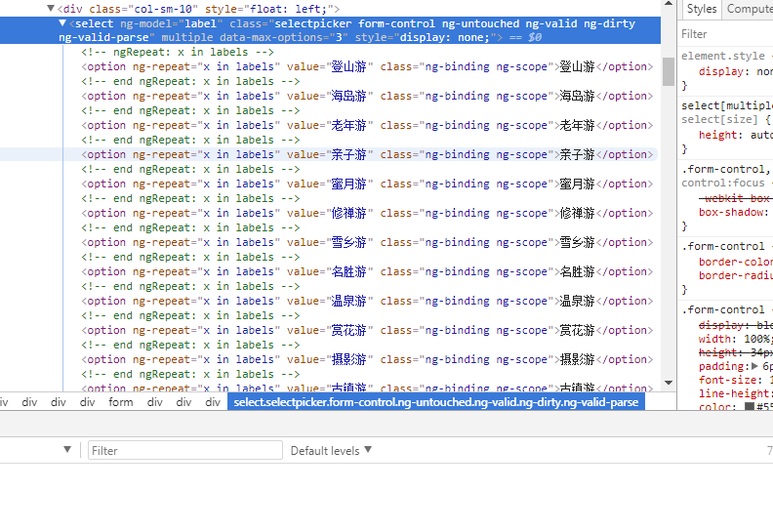773x532 pixels.
Task: Focus the styles Filter field
Action: point(726,34)
